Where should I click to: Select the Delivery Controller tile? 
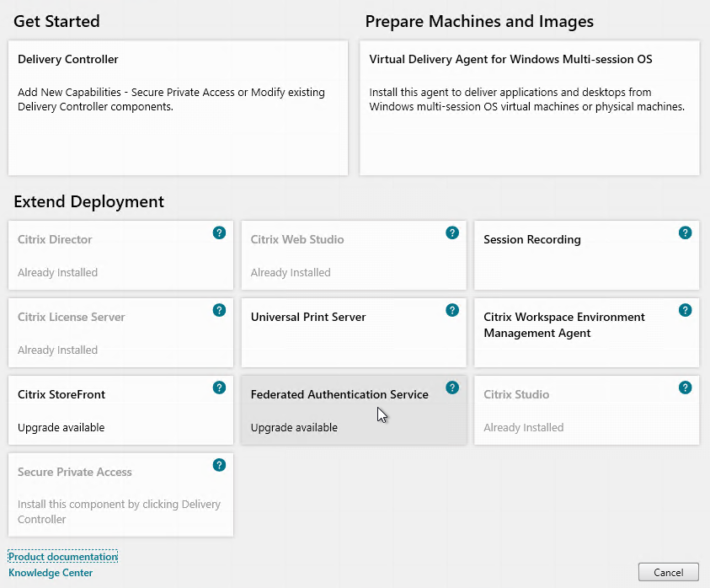pyautogui.click(x=178, y=108)
